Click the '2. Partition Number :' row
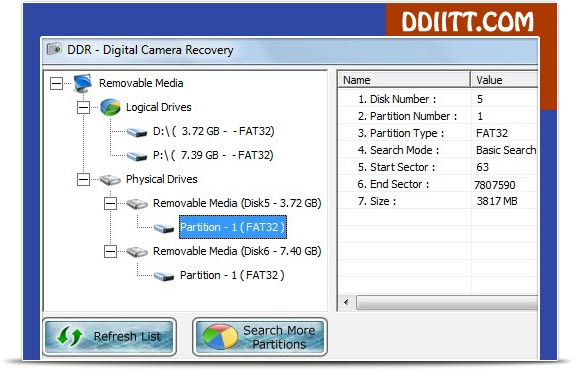 [438, 116]
